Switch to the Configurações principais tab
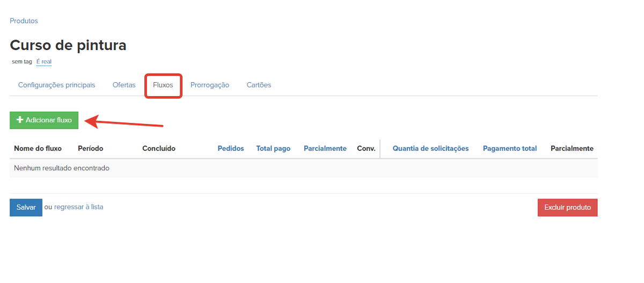The width and height of the screenshot is (644, 283). pyautogui.click(x=56, y=85)
